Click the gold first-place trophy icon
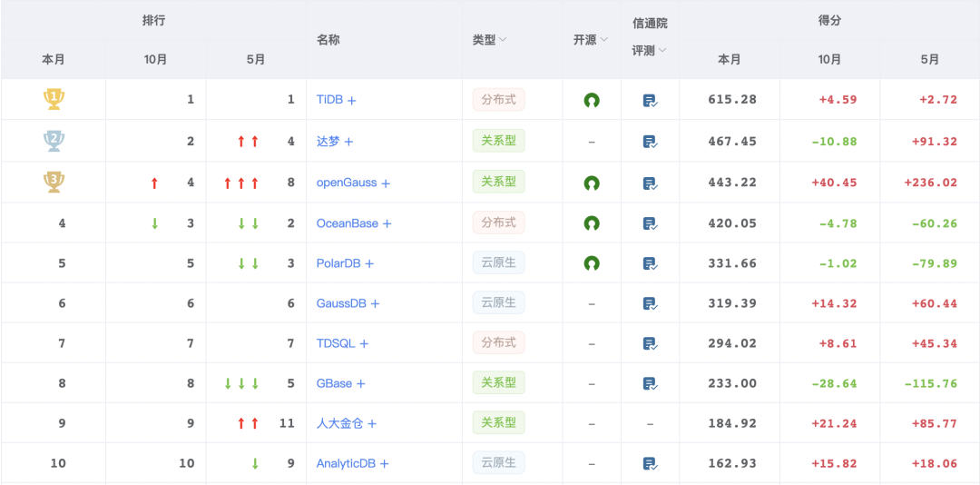Screen dimensions: 980x485 54,99
